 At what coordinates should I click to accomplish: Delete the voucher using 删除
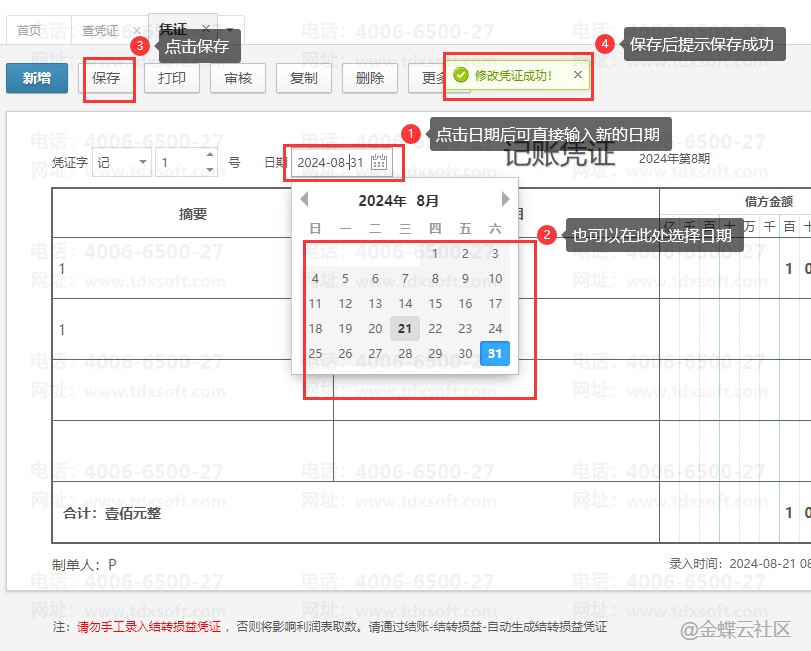(370, 78)
